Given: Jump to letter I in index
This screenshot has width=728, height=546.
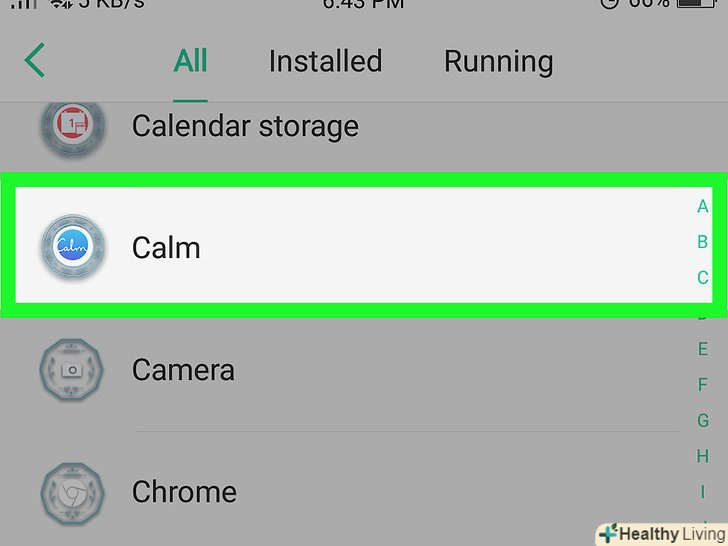Looking at the screenshot, I should pos(703,491).
